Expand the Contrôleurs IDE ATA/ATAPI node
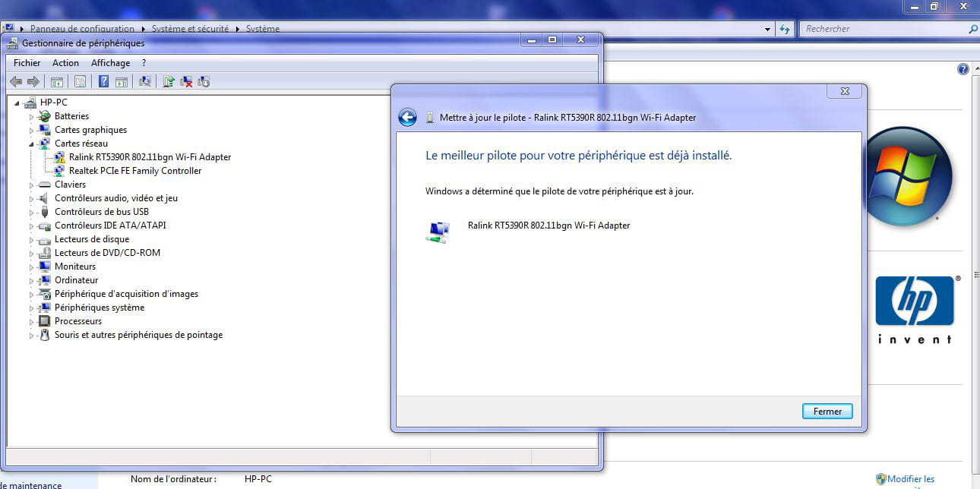 [x=31, y=226]
